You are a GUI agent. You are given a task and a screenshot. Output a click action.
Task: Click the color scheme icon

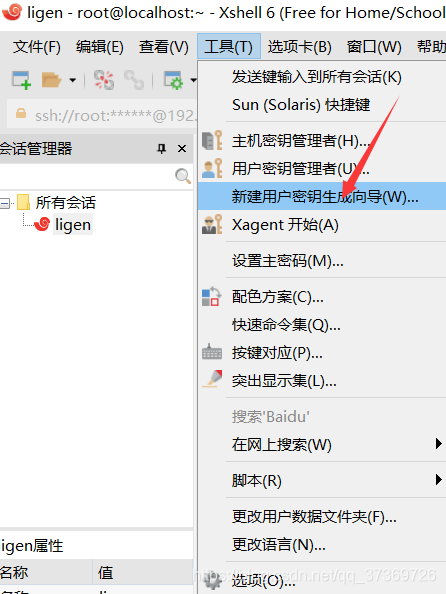pos(211,296)
